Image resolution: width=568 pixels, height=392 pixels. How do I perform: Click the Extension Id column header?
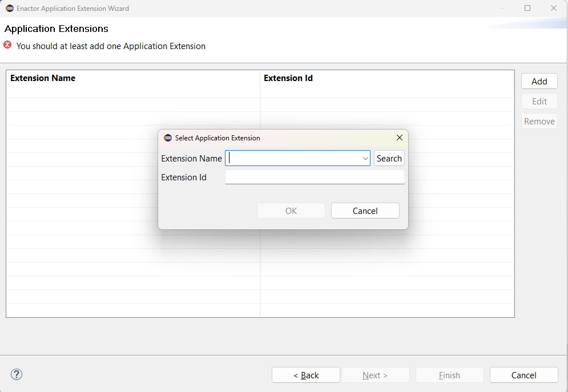387,78
